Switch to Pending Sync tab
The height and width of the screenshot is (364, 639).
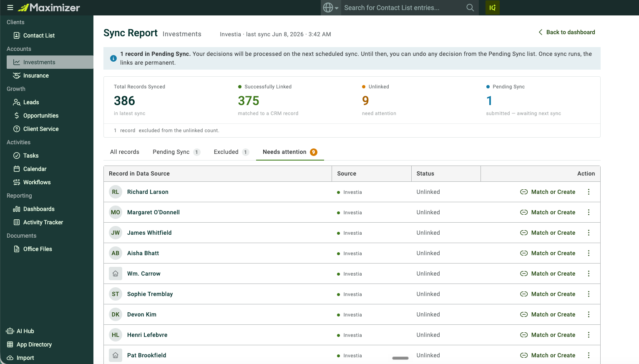coord(176,152)
